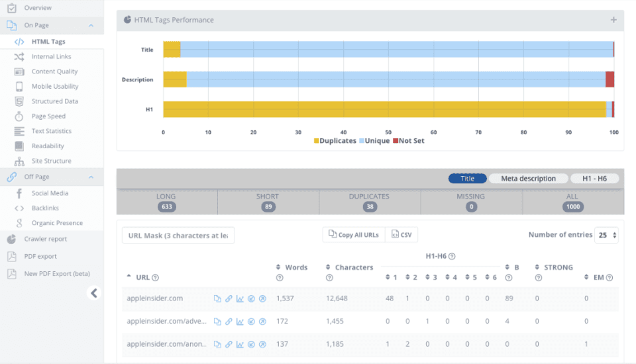Switch to the H1 - H6 tab
This screenshot has height=364, width=636.
594,179
